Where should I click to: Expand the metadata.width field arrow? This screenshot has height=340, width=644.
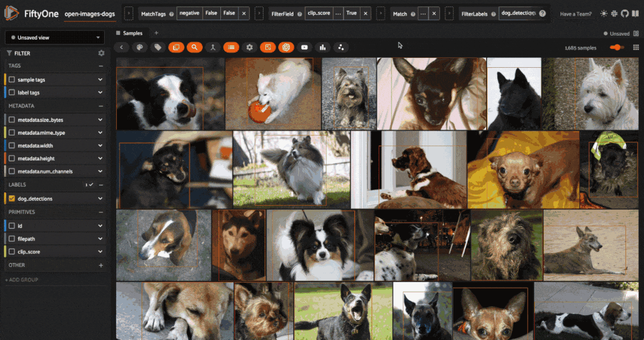pyautogui.click(x=101, y=145)
